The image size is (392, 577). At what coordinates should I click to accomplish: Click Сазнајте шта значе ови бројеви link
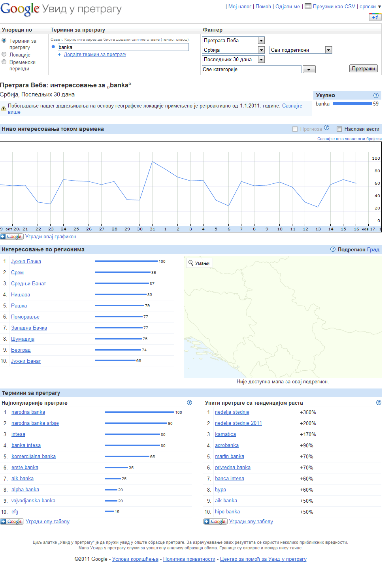(x=349, y=139)
